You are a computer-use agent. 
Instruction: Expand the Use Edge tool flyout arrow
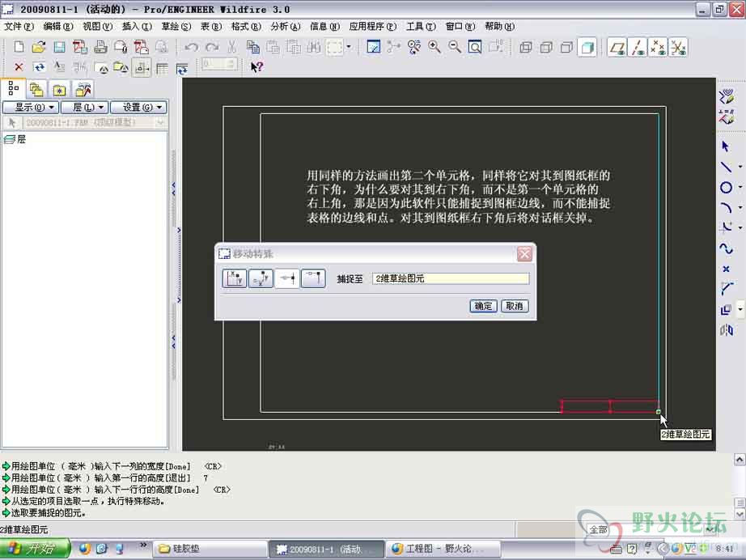pyautogui.click(x=740, y=309)
